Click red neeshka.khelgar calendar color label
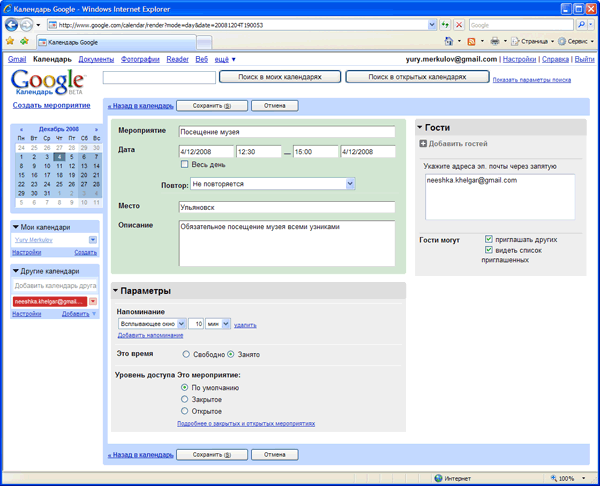This screenshot has height=486, width=600. (x=50, y=302)
